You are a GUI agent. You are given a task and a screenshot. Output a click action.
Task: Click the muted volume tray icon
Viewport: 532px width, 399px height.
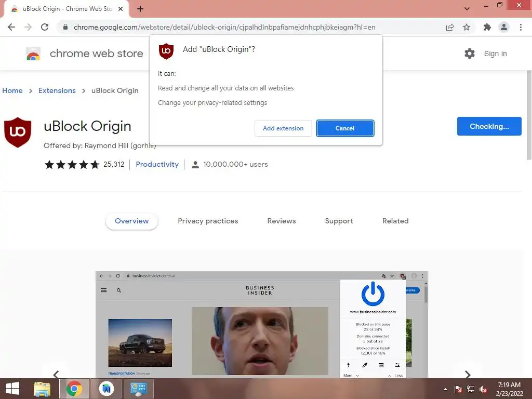(483, 389)
